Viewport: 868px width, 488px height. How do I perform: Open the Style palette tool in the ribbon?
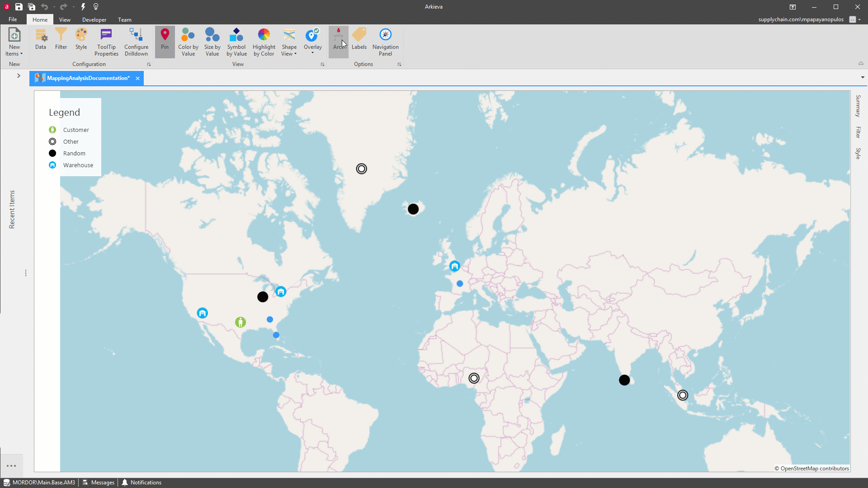[x=81, y=39]
